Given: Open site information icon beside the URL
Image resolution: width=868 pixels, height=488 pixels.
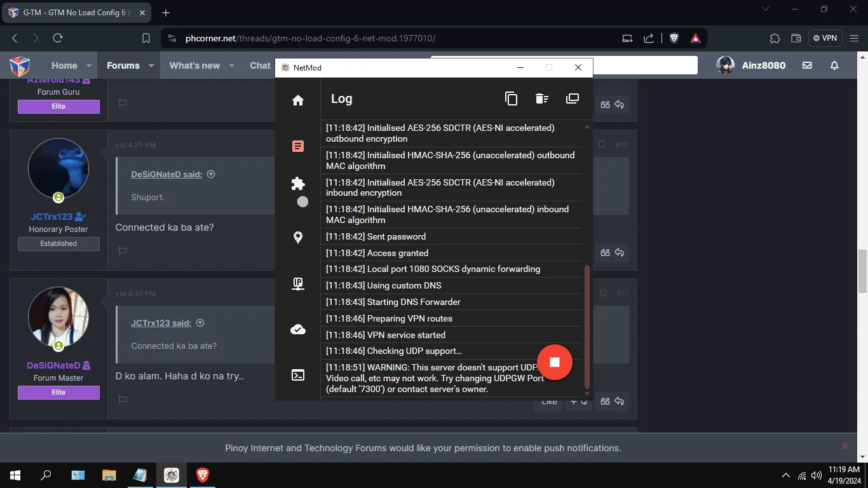Looking at the screenshot, I should point(172,38).
